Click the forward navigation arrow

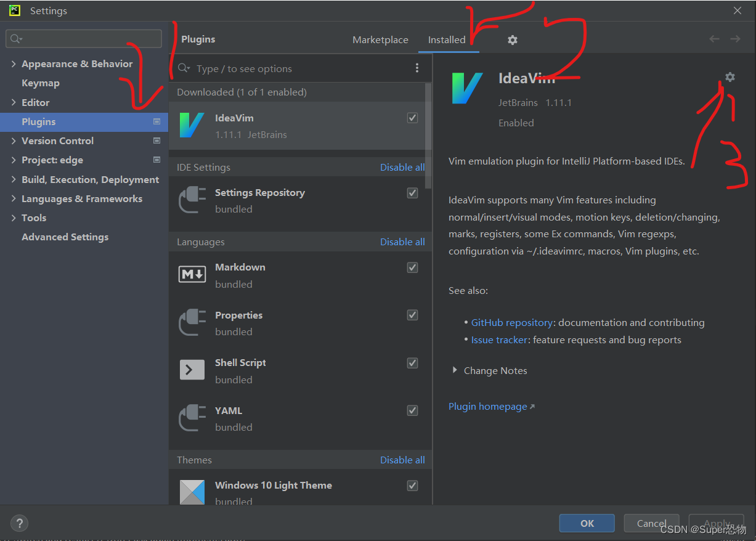click(x=735, y=39)
